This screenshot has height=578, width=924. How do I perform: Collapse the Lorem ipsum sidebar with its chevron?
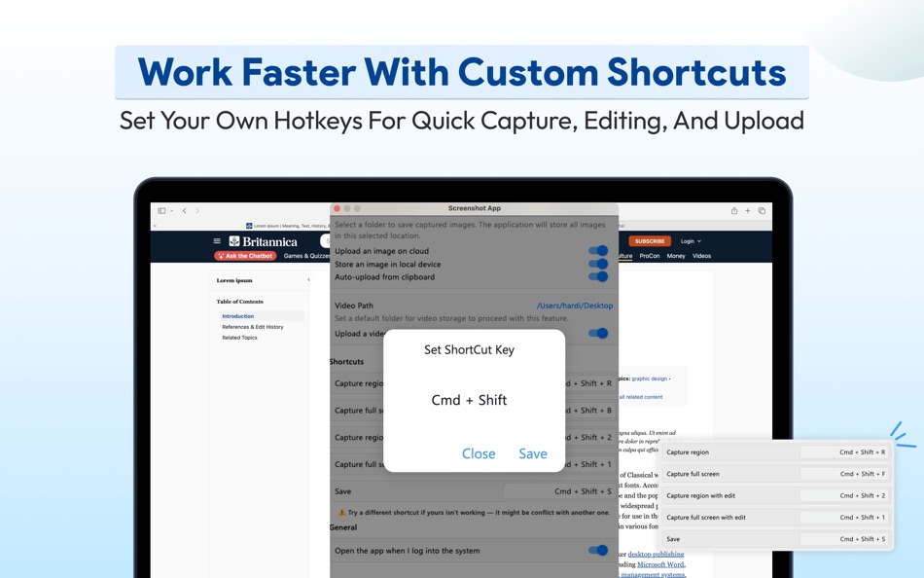308,279
